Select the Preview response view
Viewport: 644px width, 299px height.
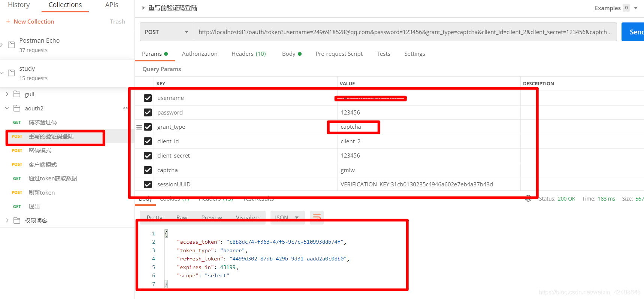click(212, 217)
